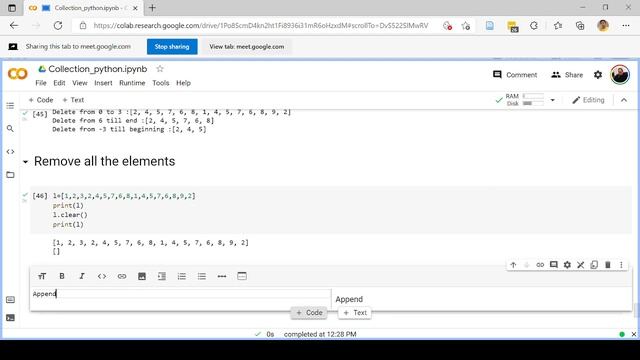640x360 pixels.
Task: Click the Append markdown input field
Action: click(x=181, y=294)
